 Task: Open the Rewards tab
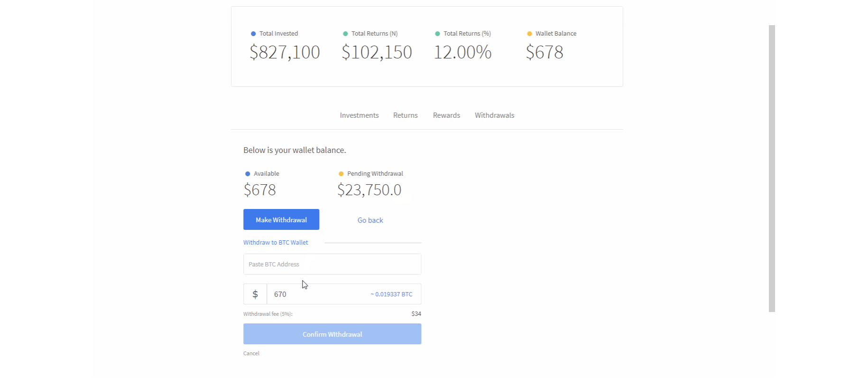446,115
